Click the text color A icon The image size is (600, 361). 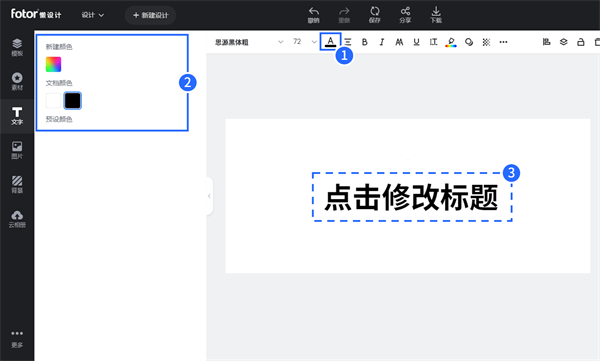(331, 42)
